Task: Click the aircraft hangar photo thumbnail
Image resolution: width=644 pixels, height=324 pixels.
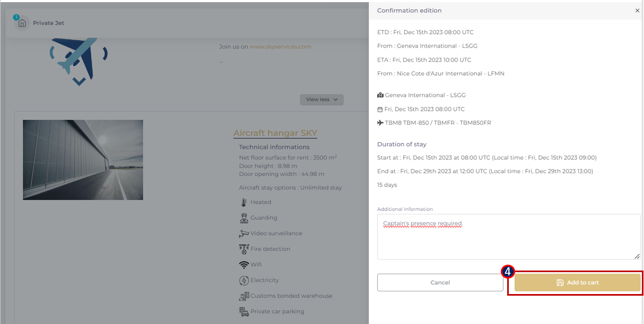Action: (x=83, y=160)
